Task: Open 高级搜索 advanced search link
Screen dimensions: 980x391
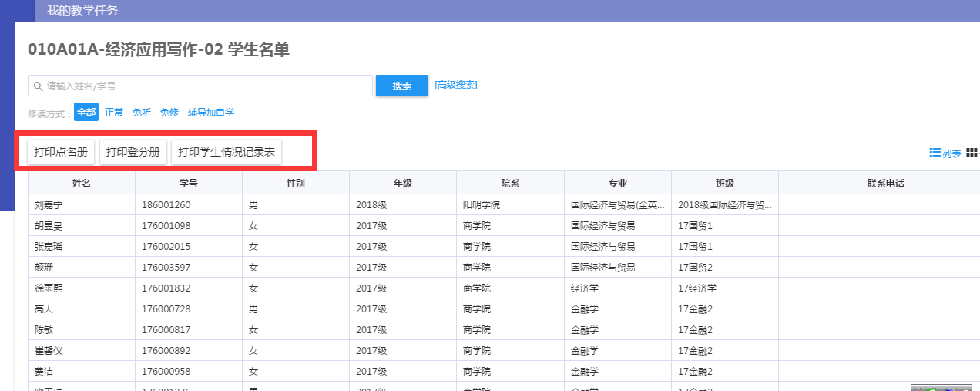Action: pyautogui.click(x=456, y=85)
